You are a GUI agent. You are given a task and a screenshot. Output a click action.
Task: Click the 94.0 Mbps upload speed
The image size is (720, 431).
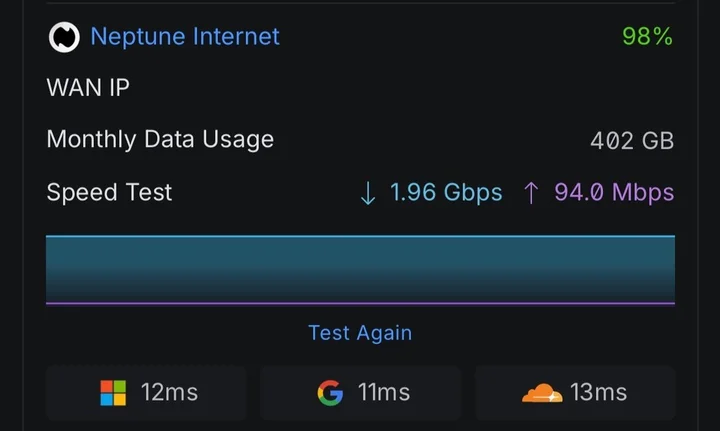tap(614, 193)
